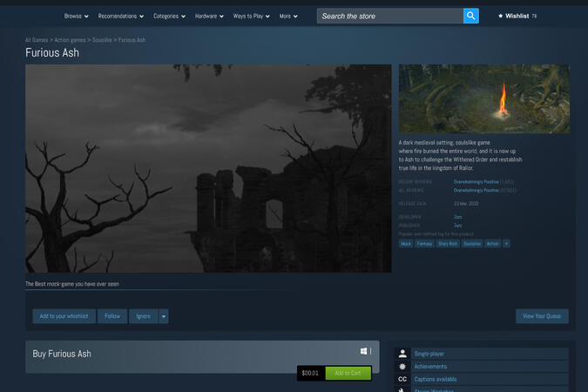The image size is (588, 392).
Task: Expand more tags with plus button
Action: coord(506,243)
